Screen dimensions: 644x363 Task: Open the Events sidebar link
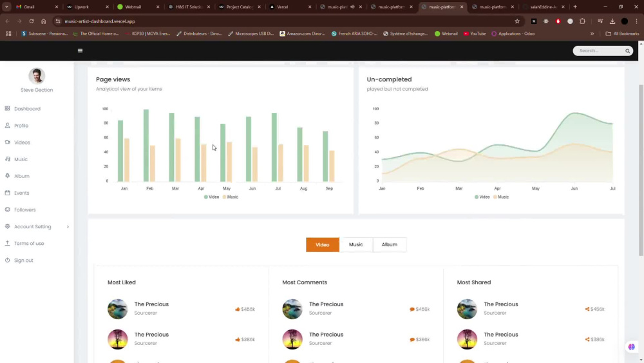click(x=21, y=193)
